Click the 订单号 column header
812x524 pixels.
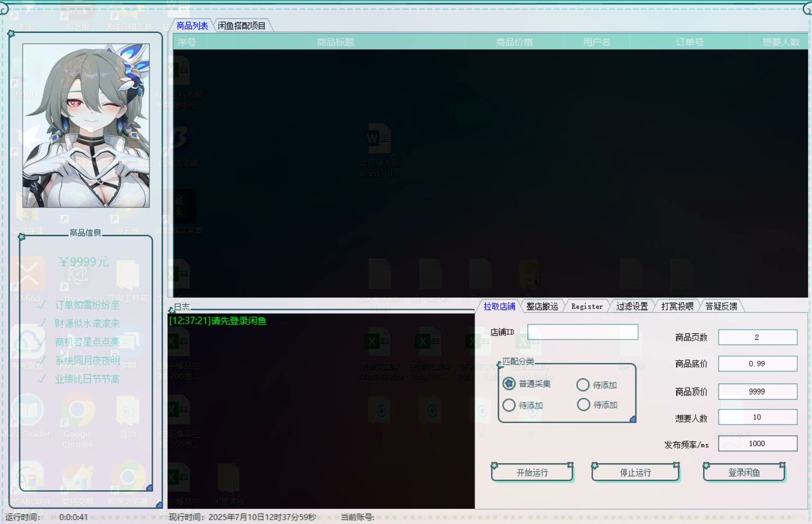coord(690,42)
